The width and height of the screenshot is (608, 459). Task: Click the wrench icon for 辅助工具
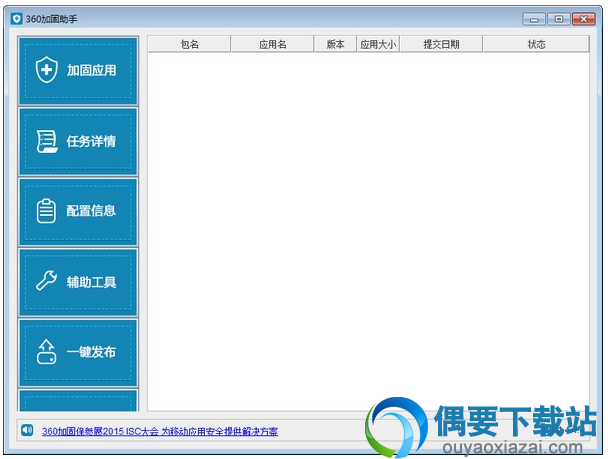coord(46,280)
